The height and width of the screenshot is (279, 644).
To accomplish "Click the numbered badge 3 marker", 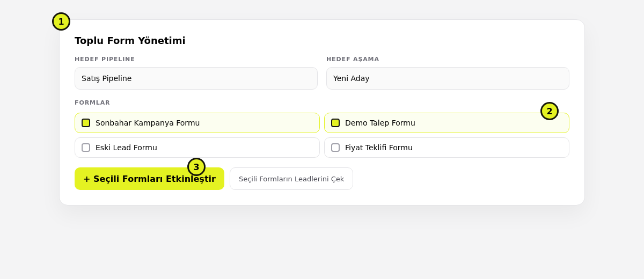I will pyautogui.click(x=196, y=167).
